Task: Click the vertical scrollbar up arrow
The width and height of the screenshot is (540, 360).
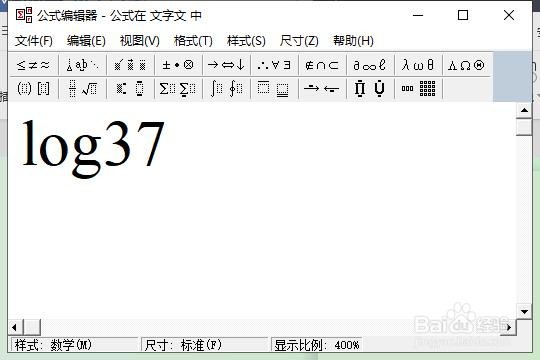Action: [524, 110]
